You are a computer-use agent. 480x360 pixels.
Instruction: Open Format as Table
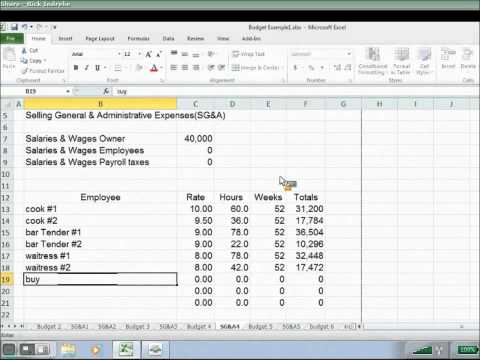(x=401, y=61)
